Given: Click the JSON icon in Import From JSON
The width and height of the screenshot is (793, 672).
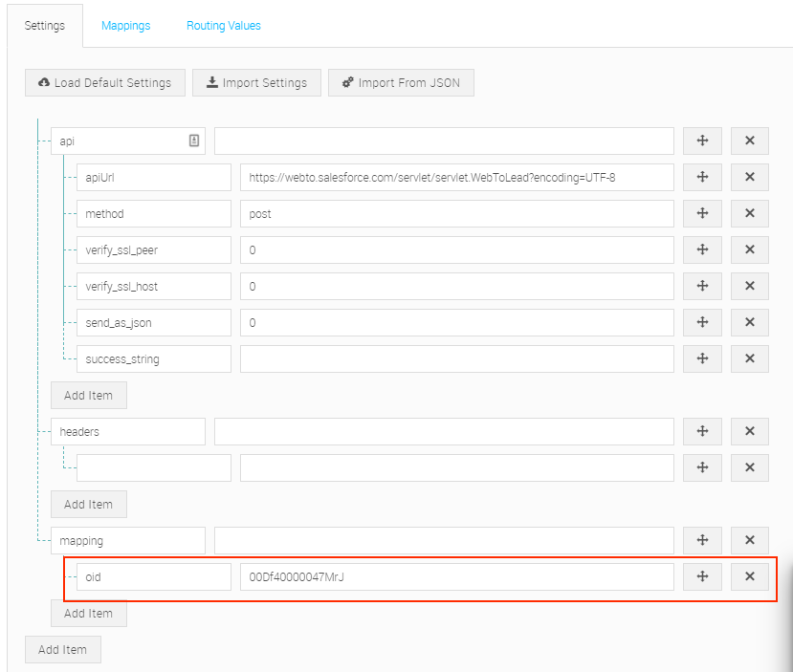Looking at the screenshot, I should click(347, 82).
